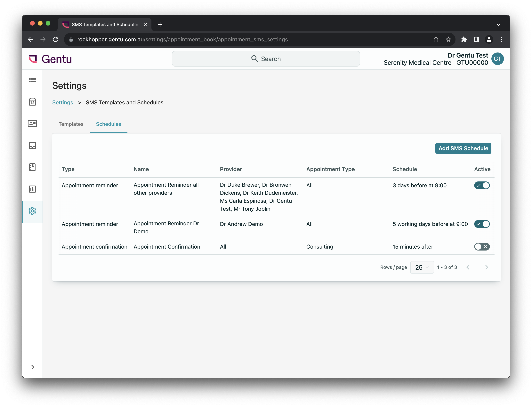Select the Schedules tab
The height and width of the screenshot is (407, 532).
click(109, 124)
